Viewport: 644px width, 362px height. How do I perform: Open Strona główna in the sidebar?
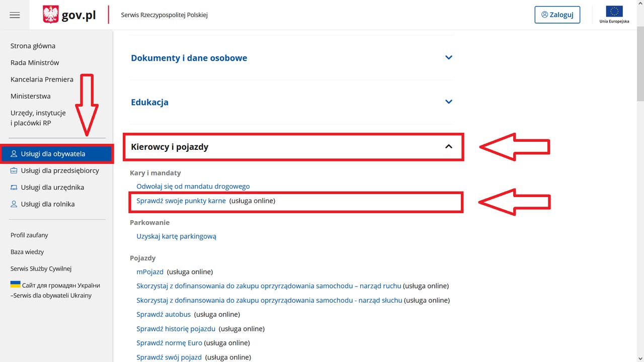pos(33,46)
